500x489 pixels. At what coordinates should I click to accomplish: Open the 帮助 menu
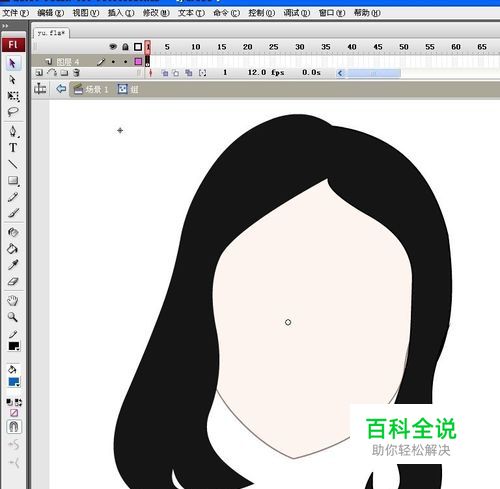pos(367,13)
